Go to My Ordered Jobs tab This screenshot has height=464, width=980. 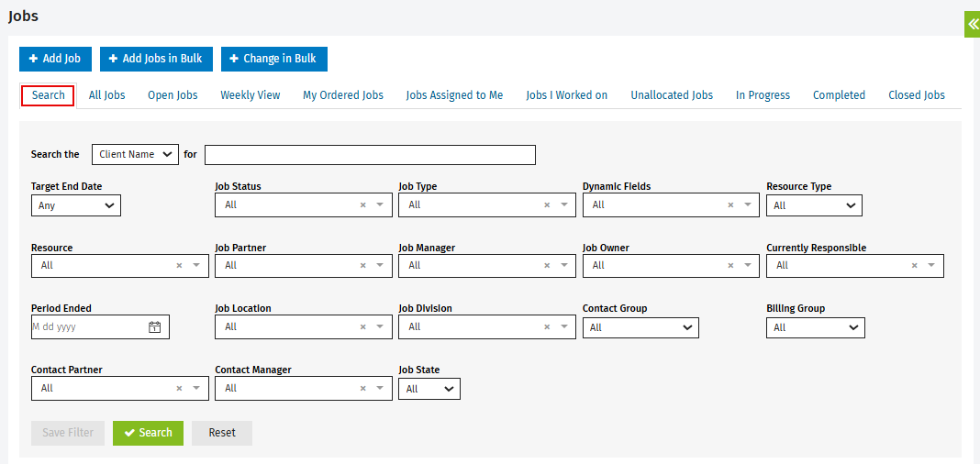[x=343, y=95]
